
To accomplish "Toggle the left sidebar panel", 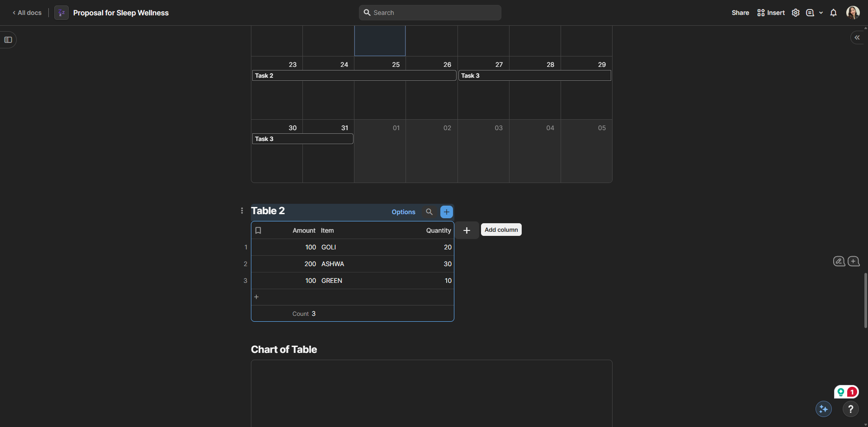I will (x=8, y=40).
